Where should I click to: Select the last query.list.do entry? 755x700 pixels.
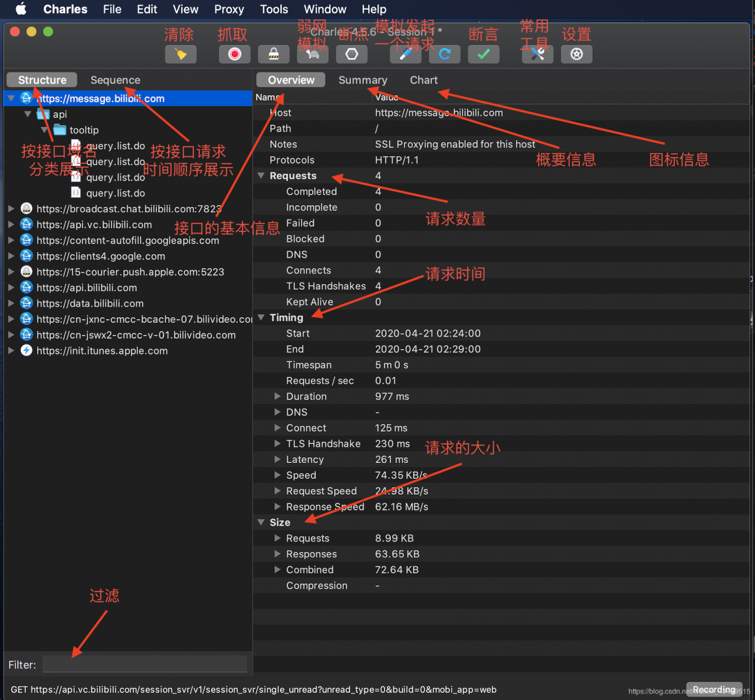115,193
